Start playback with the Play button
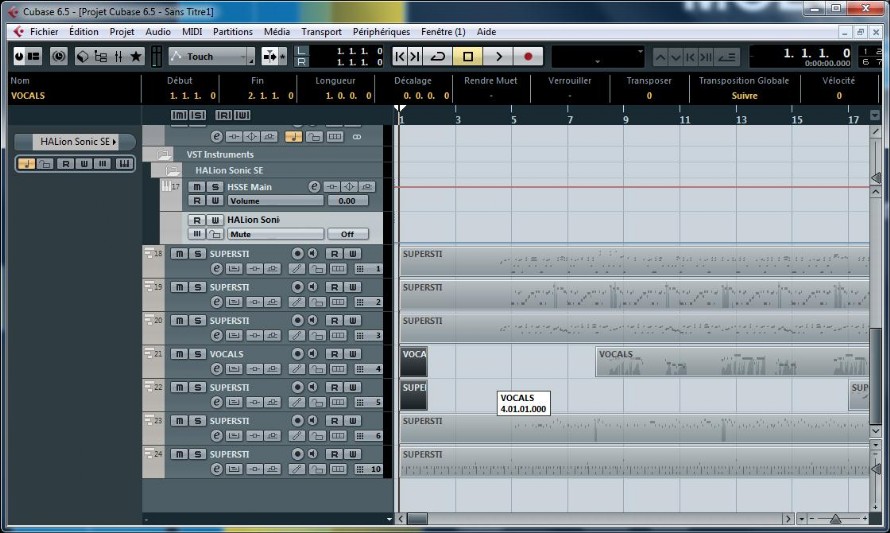The image size is (890, 533). pyautogui.click(x=498, y=56)
